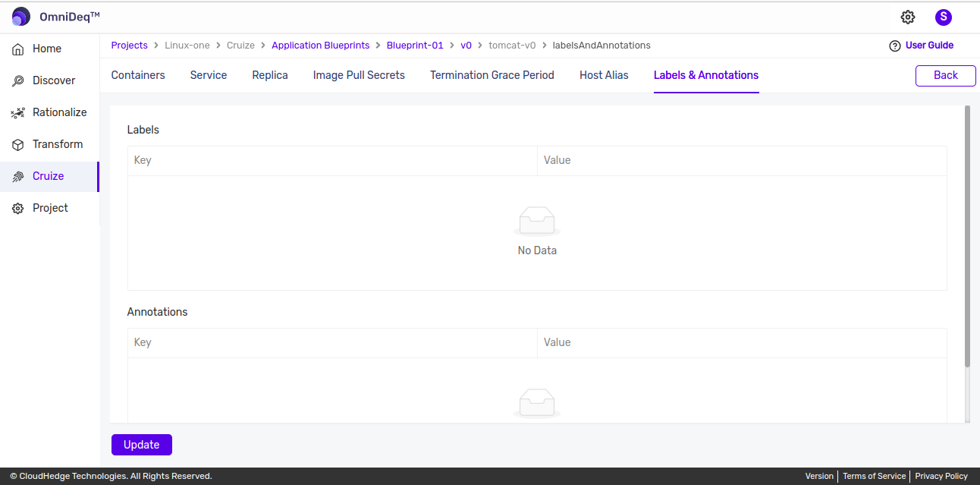Image resolution: width=980 pixels, height=485 pixels.
Task: Switch to the Host Alias tab
Action: 604,75
